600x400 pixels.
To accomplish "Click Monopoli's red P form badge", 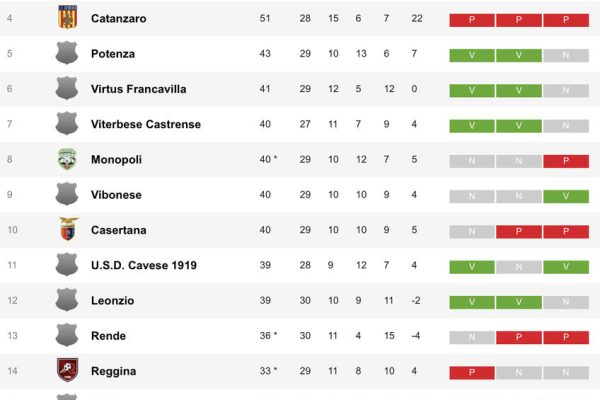I will (566, 160).
